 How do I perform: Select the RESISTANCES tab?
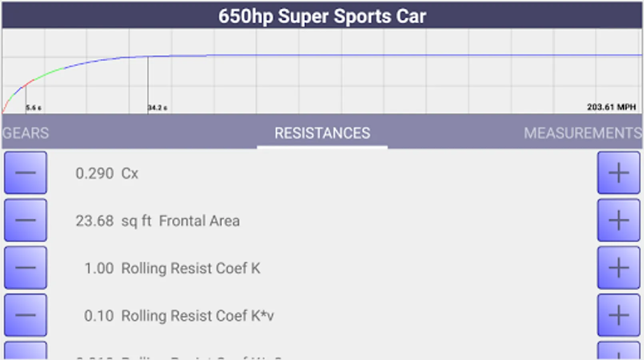click(322, 133)
